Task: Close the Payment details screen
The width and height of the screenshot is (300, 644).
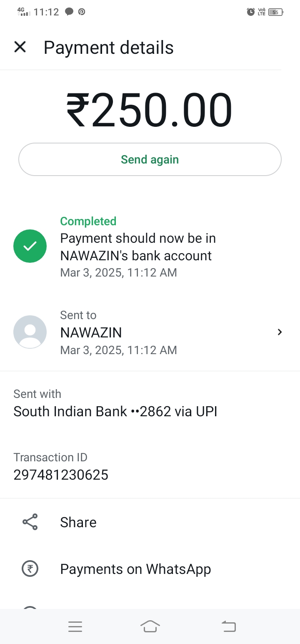Action: (20, 47)
